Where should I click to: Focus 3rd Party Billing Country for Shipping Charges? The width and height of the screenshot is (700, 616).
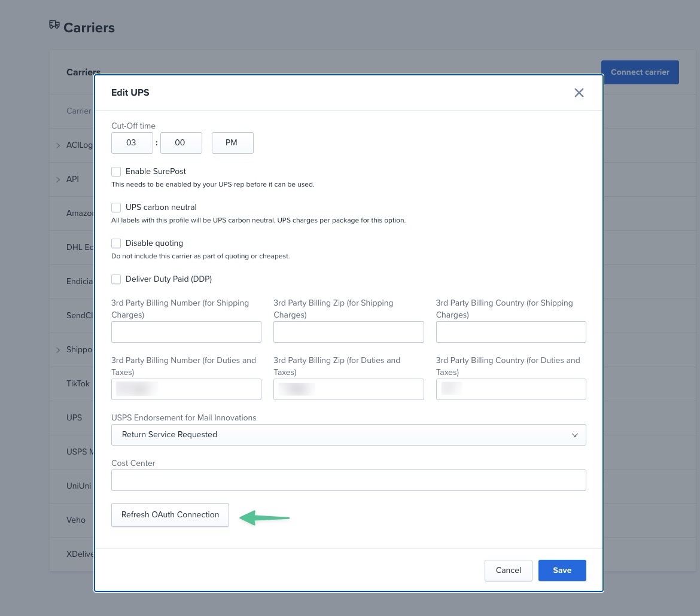511,332
